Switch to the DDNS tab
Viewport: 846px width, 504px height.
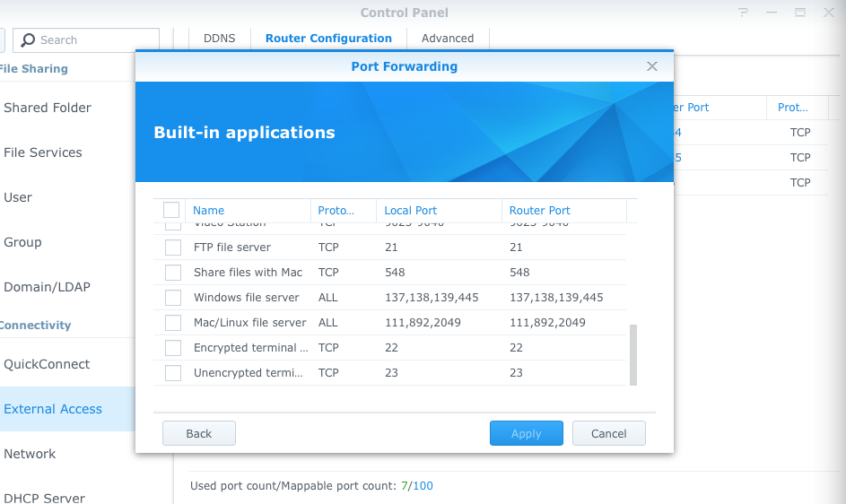click(x=219, y=39)
